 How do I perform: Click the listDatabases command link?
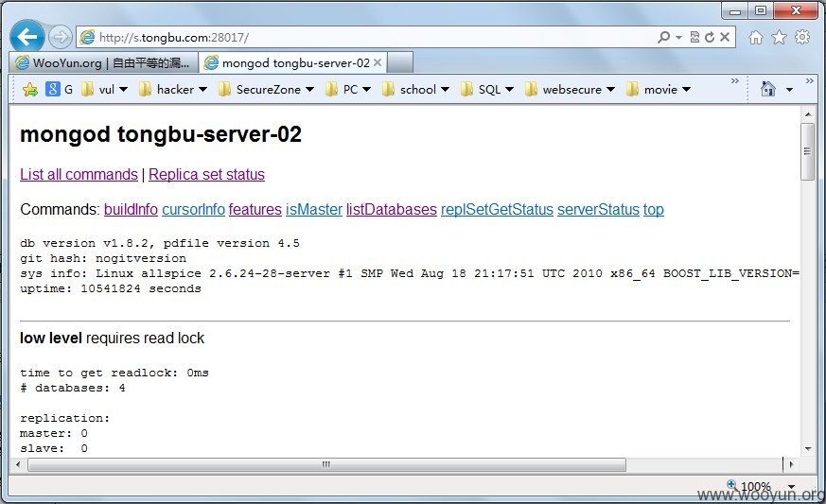coord(392,210)
